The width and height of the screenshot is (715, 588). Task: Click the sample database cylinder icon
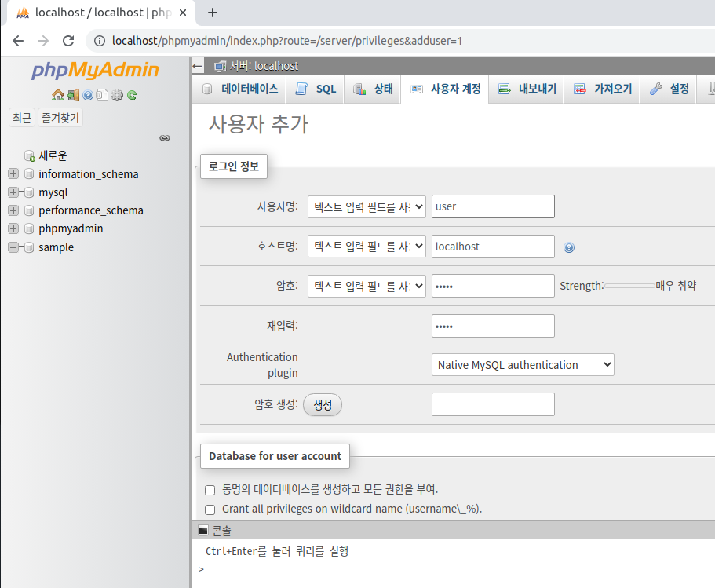pyautogui.click(x=29, y=247)
